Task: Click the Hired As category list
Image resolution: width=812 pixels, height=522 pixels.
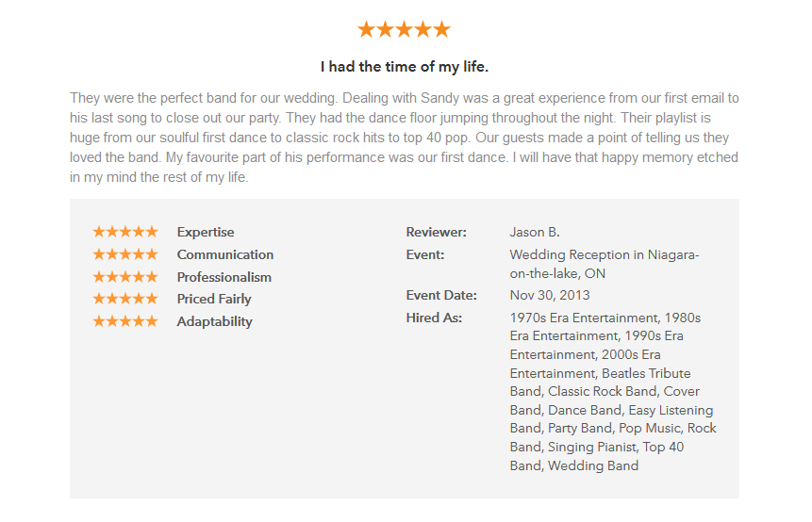Action: tap(613, 392)
